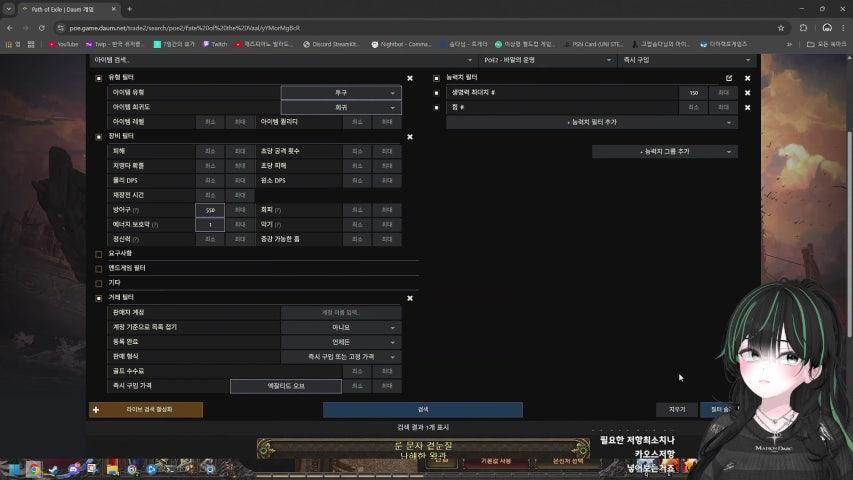853x480 pixels.
Task: Click the 즉시 구입 가격 minimum field
Action: point(357,386)
